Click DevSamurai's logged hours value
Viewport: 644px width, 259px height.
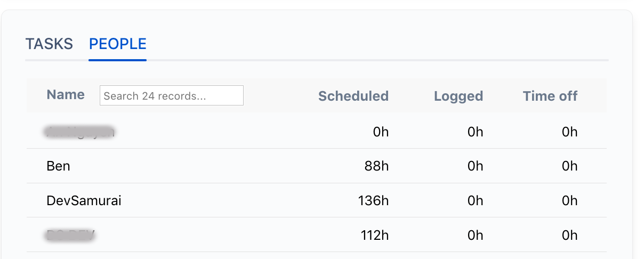tap(475, 200)
